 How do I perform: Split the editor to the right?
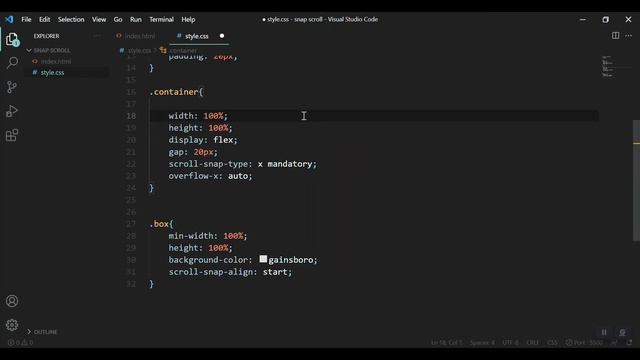615,36
